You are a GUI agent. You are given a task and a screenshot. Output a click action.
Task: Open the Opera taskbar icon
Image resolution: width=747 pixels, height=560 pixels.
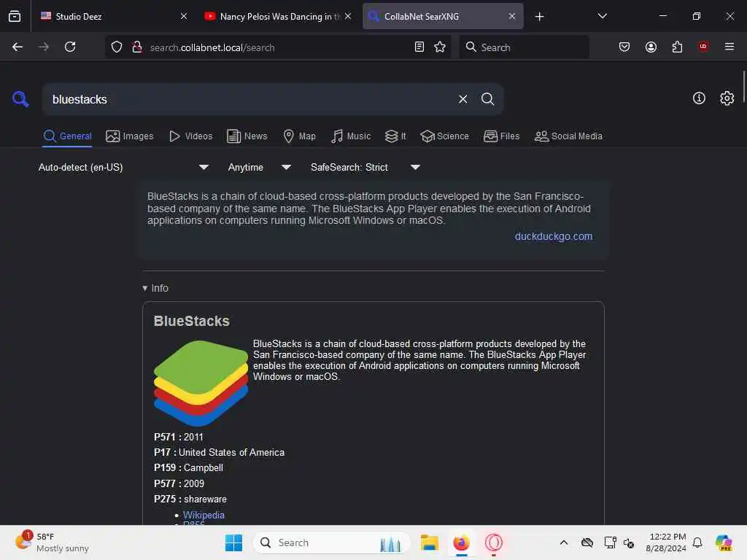pyautogui.click(x=494, y=542)
